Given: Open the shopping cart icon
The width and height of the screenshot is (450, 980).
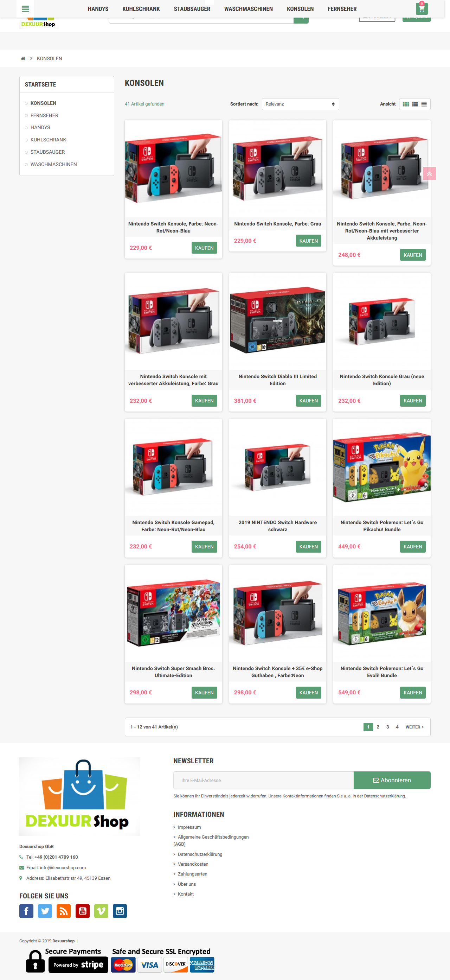Looking at the screenshot, I should click(x=422, y=9).
